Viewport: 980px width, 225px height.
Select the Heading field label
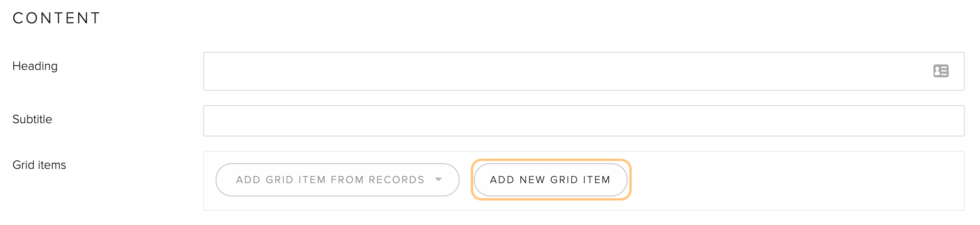35,66
